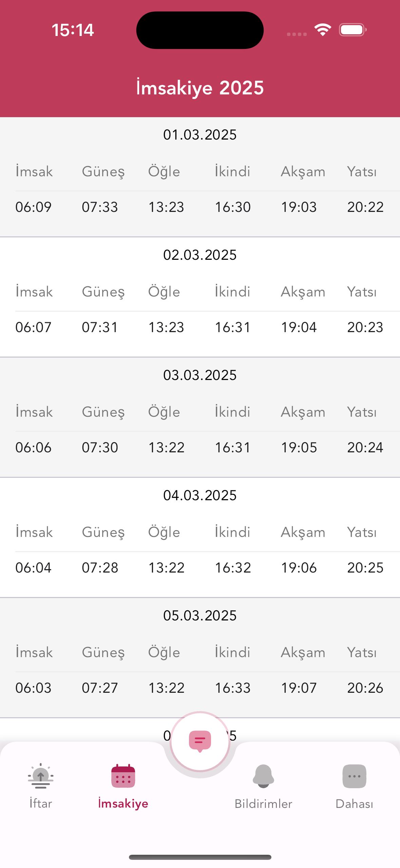
Task: Select Yatsı time 20:26 on 05.03.2025
Action: [x=365, y=688]
